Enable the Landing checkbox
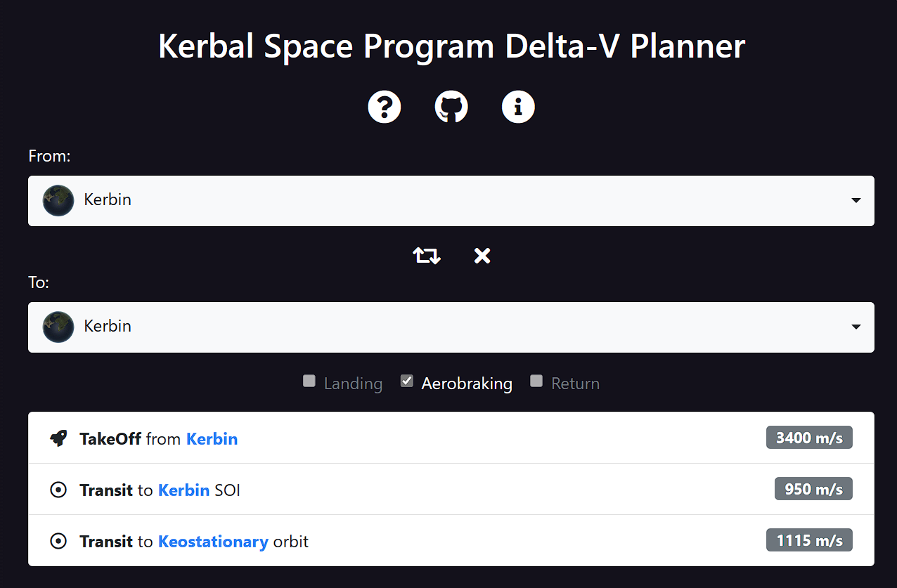 point(309,380)
